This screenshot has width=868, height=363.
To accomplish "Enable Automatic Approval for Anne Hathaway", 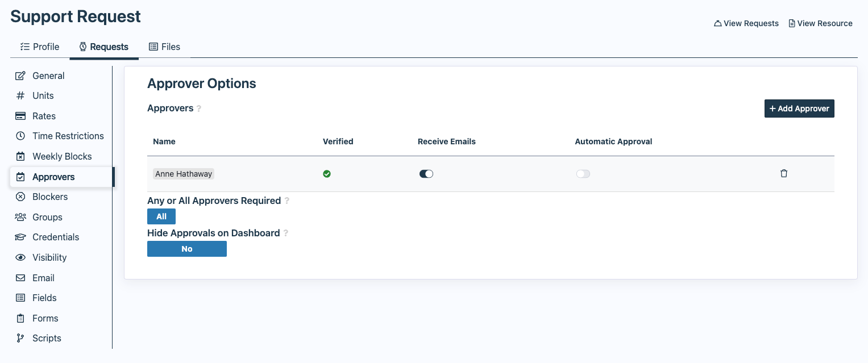I will click(583, 174).
